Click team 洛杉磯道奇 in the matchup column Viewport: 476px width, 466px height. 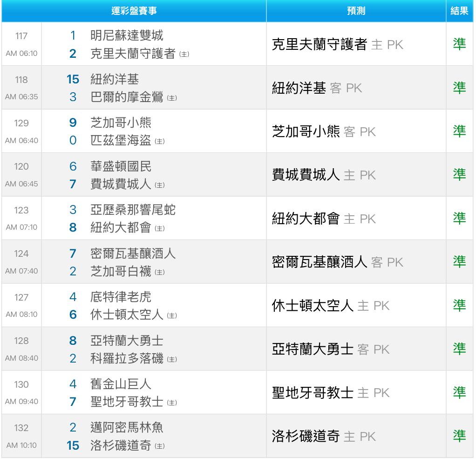click(121, 445)
